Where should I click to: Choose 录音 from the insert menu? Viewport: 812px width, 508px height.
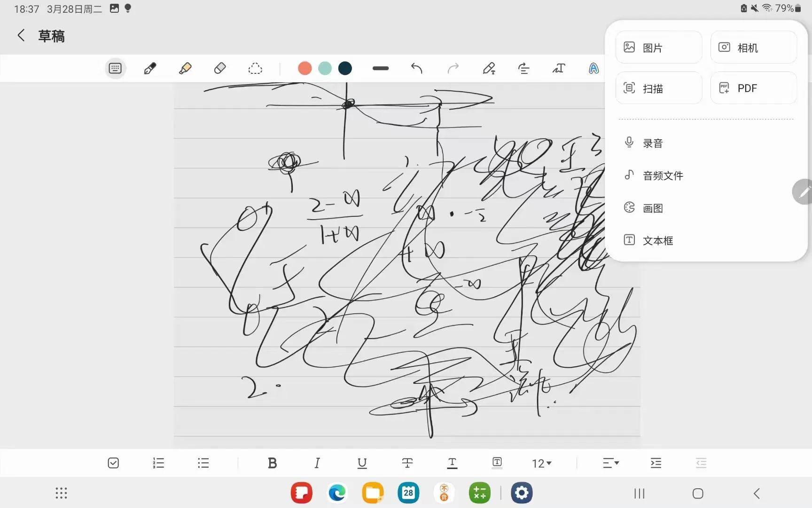(653, 143)
